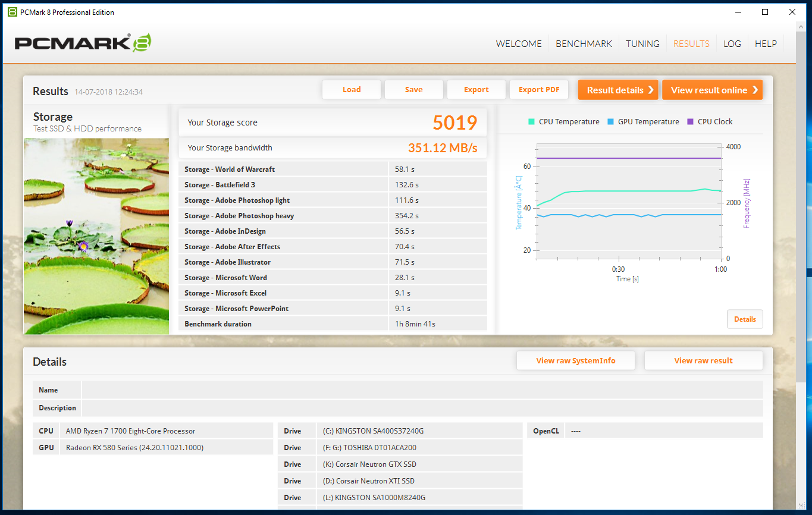The image size is (812, 515).
Task: Select the Storage - World of Warcraft row
Action: point(333,169)
